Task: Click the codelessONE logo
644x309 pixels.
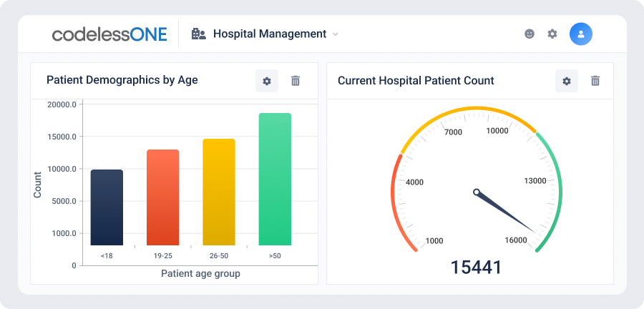Action: pyautogui.click(x=109, y=34)
